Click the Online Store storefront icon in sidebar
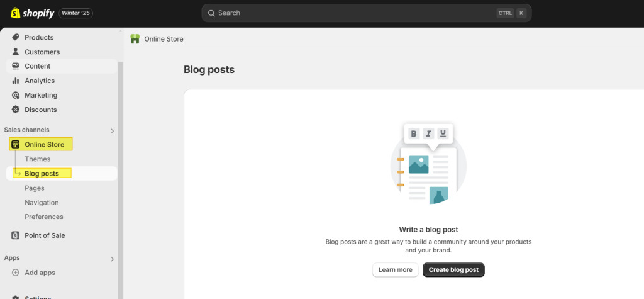Image resolution: width=644 pixels, height=299 pixels. (16, 144)
